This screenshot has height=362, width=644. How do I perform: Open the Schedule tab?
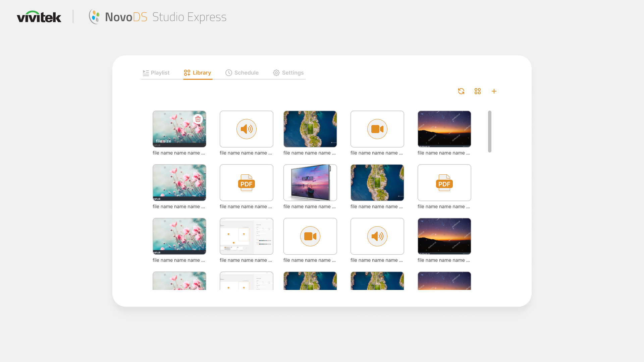[242, 73]
